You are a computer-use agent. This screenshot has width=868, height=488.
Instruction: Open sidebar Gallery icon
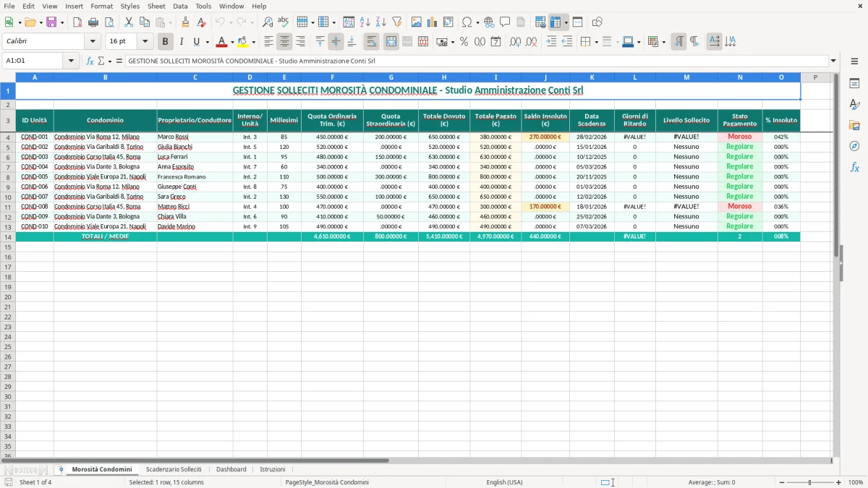[854, 125]
